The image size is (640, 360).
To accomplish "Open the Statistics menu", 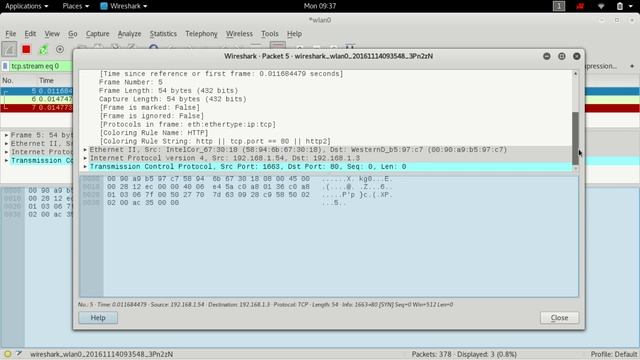I will [163, 34].
